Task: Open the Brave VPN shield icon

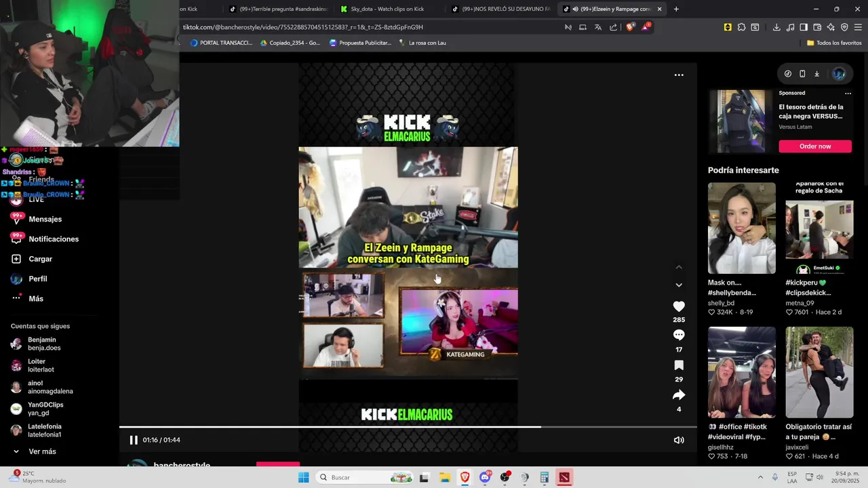Action: (844, 27)
